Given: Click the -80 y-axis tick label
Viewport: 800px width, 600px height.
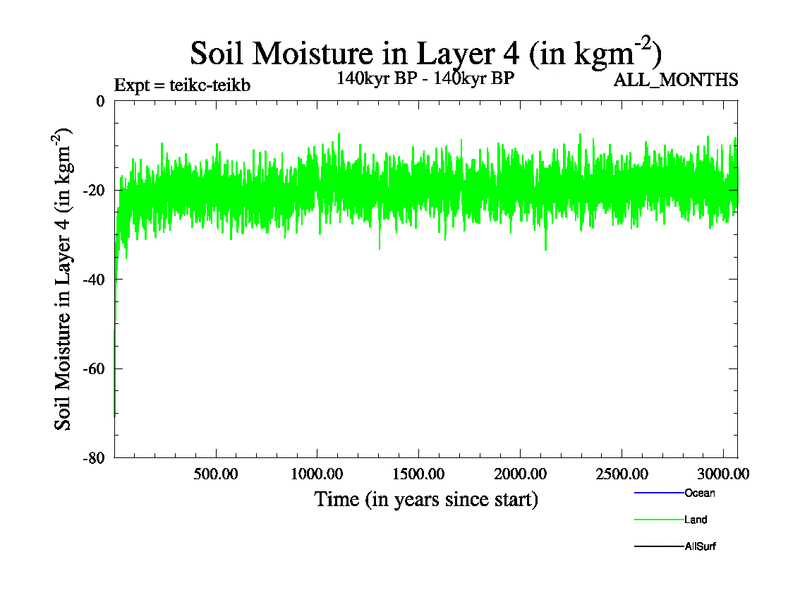Looking at the screenshot, I should point(95,458).
